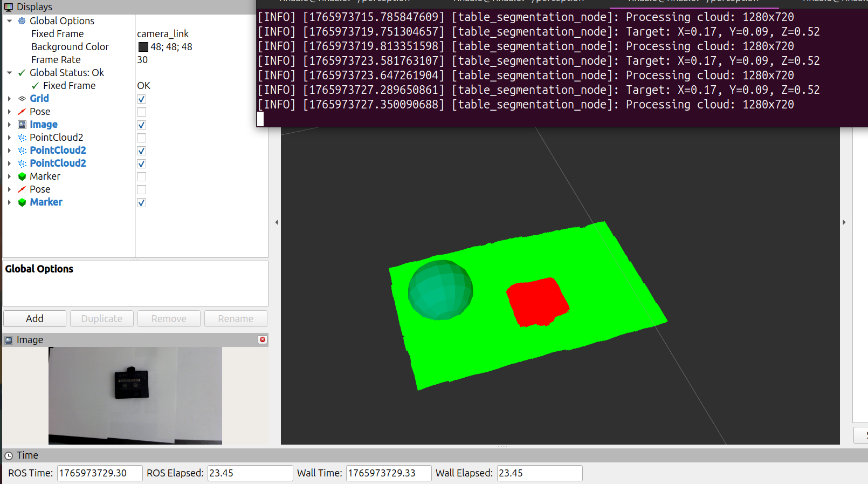Select the bold Marker display row
This screenshot has height=484, width=868.
[x=135, y=202]
